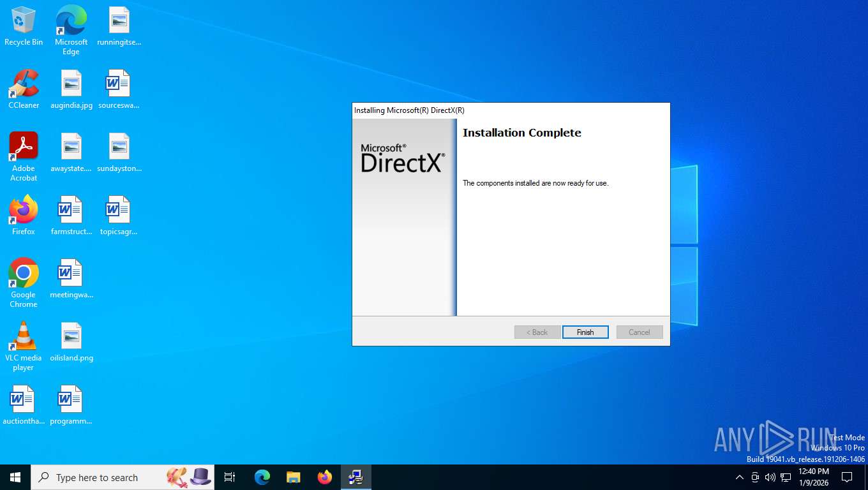Open the volume control tray icon
Screen dimensions: 868x490
click(770, 477)
